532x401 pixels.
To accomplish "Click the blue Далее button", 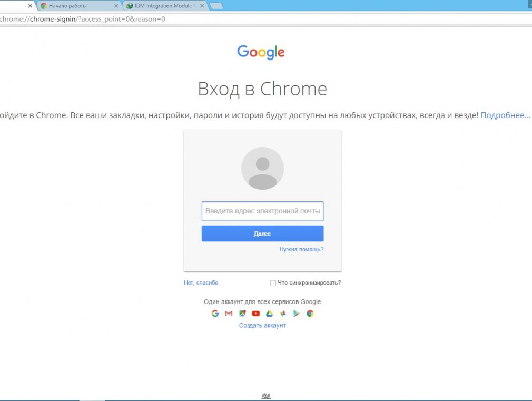I will point(263,233).
